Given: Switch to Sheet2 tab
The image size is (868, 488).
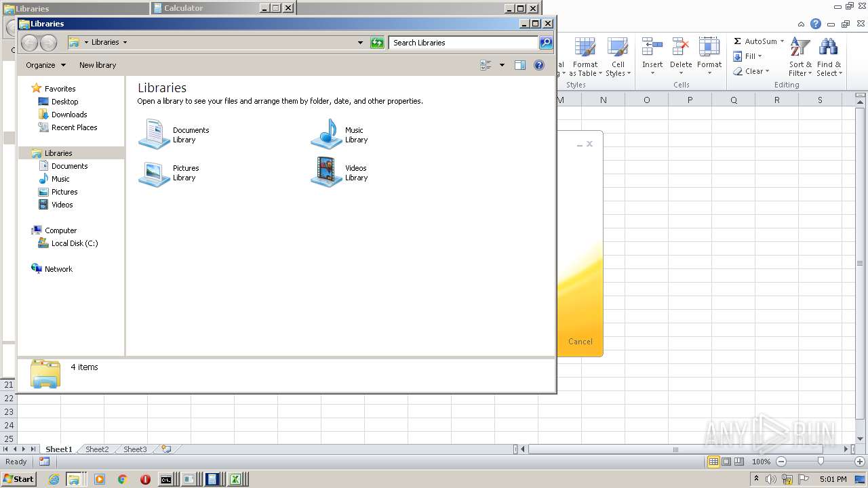Looking at the screenshot, I should pyautogui.click(x=96, y=449).
